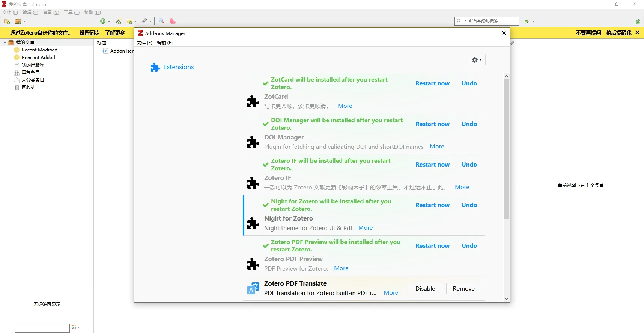Click the green sync icon at top right
The height and width of the screenshot is (333, 644).
coord(638,21)
